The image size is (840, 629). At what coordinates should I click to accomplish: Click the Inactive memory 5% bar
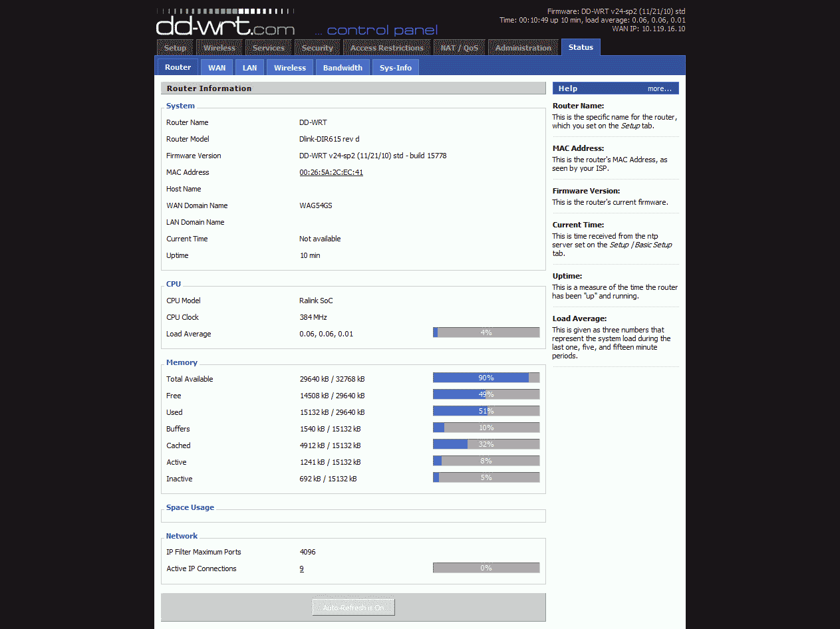pyautogui.click(x=486, y=477)
